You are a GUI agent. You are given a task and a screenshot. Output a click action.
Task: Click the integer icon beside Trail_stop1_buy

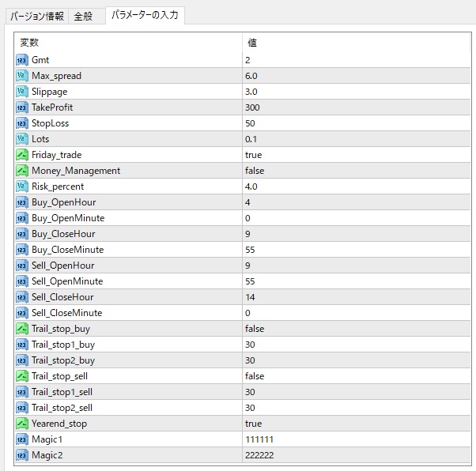pos(22,345)
